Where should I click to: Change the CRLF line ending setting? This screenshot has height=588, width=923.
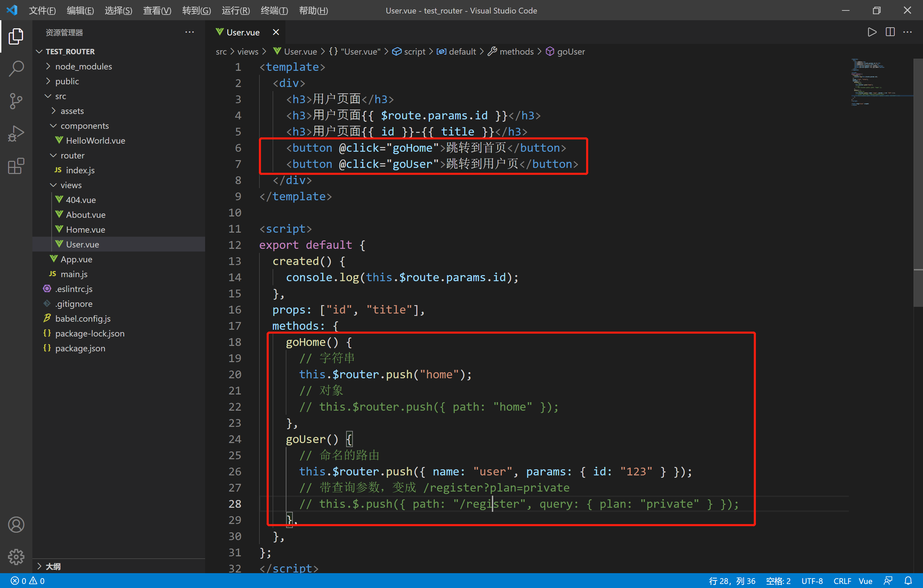842,581
